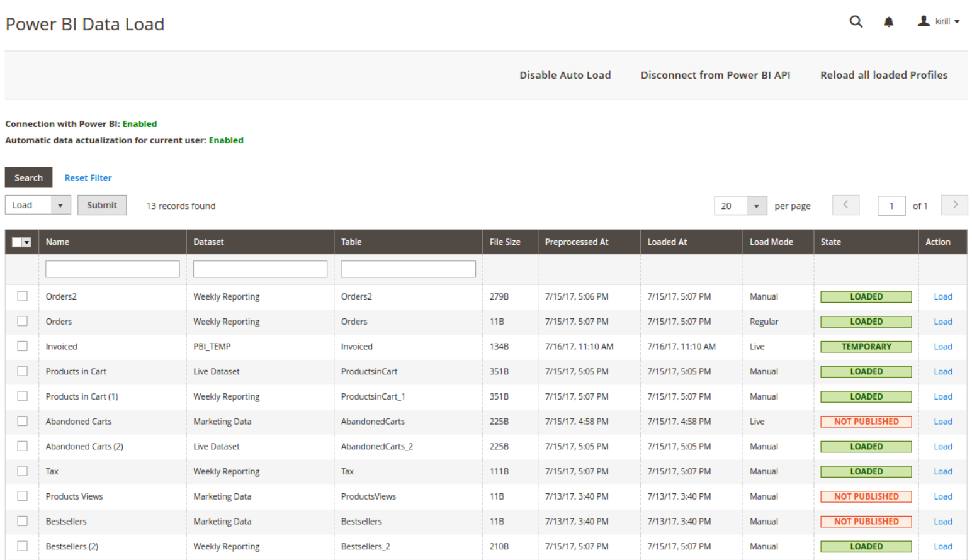Viewport: 972px width, 560px height.
Task: Click LOADED badge in Orders2 row
Action: pyautogui.click(x=866, y=296)
